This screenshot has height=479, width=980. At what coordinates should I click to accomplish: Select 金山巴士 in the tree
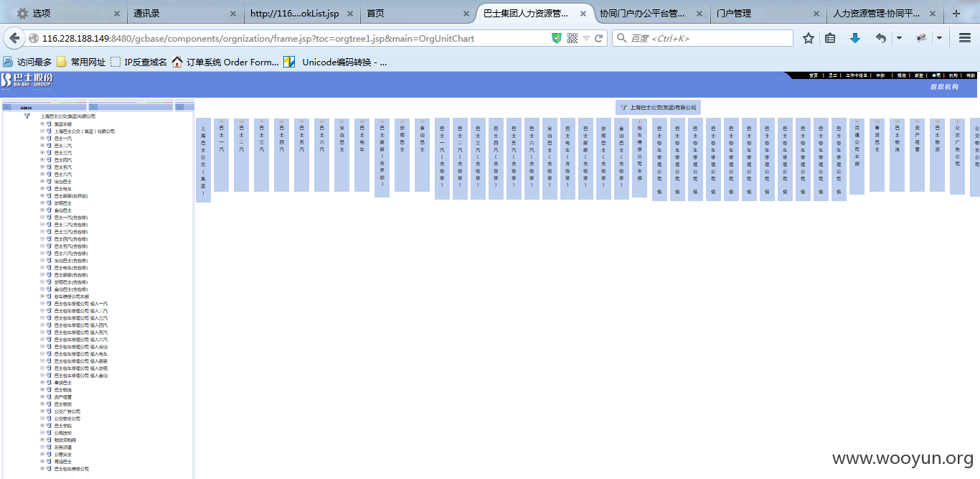coord(62,210)
